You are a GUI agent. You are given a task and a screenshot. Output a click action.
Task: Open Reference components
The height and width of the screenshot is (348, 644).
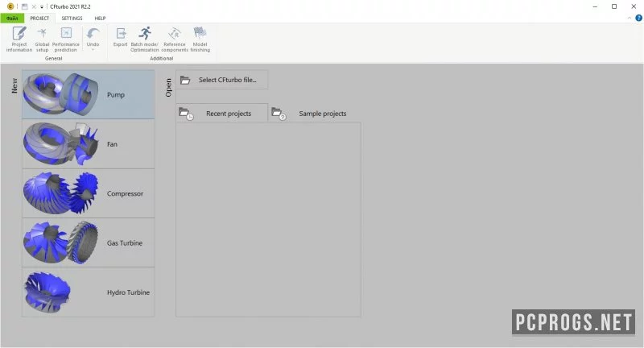point(175,39)
